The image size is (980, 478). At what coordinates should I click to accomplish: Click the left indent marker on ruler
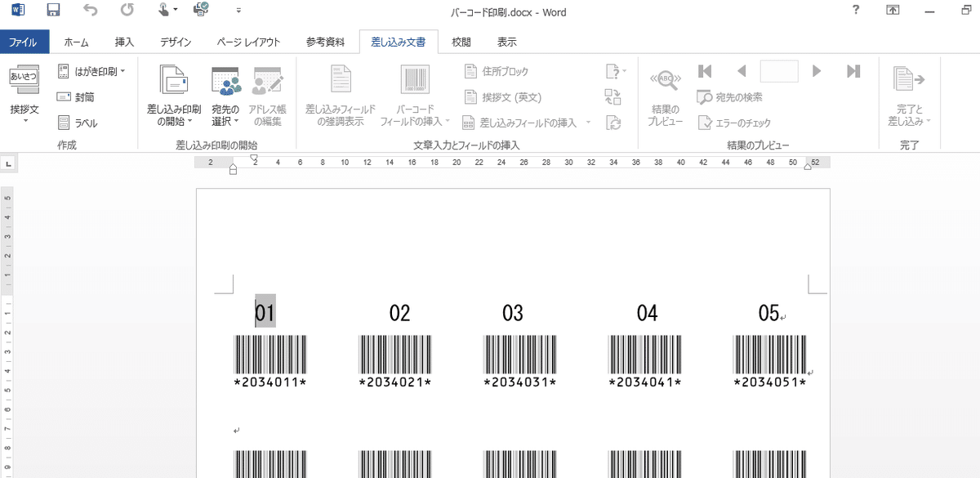click(234, 170)
